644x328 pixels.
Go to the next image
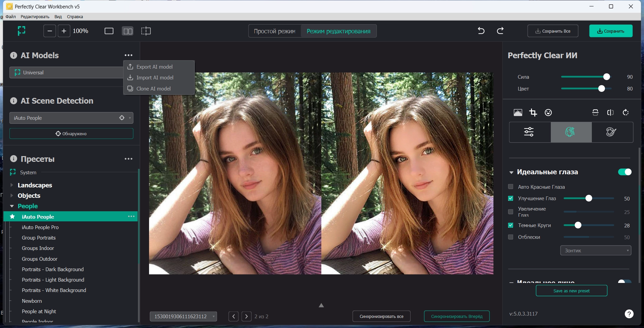click(x=247, y=317)
